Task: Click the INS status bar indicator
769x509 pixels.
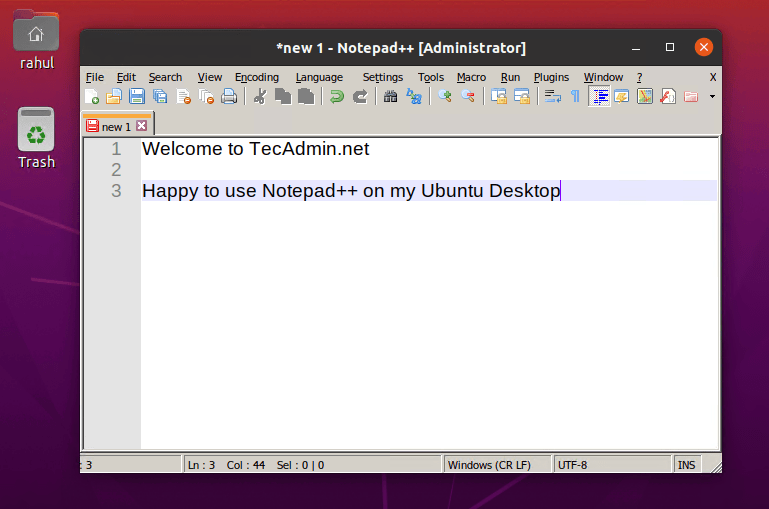Action: pyautogui.click(x=687, y=465)
